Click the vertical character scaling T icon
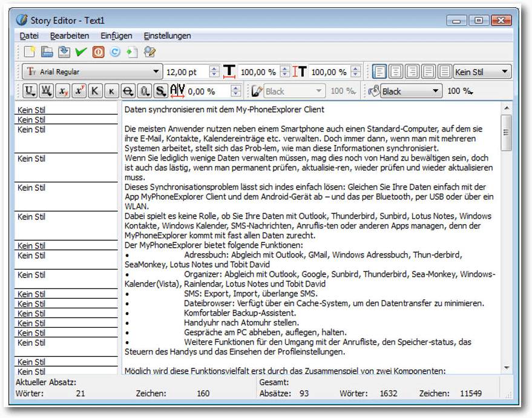 point(300,71)
